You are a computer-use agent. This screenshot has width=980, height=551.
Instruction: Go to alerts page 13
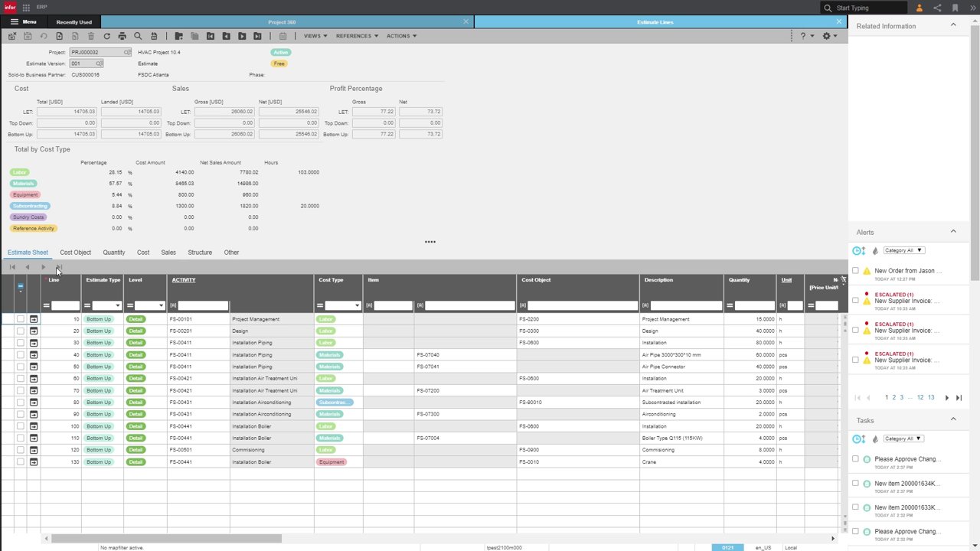931,398
